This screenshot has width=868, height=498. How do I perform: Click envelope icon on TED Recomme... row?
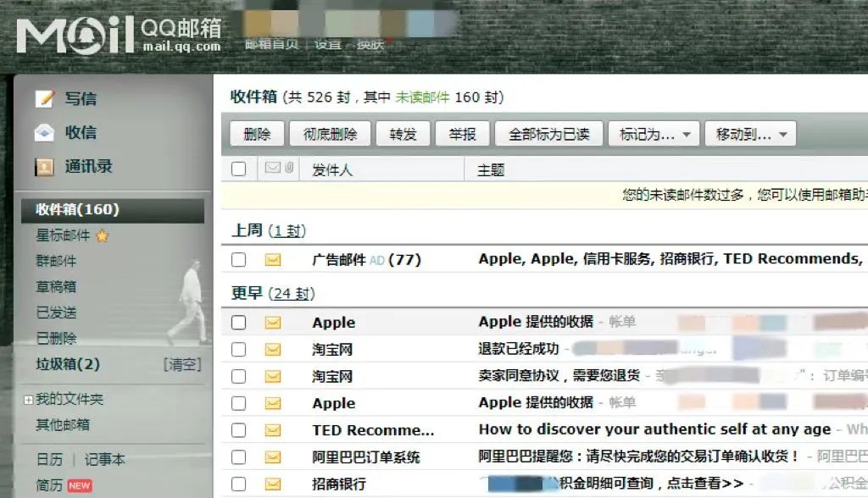(273, 430)
